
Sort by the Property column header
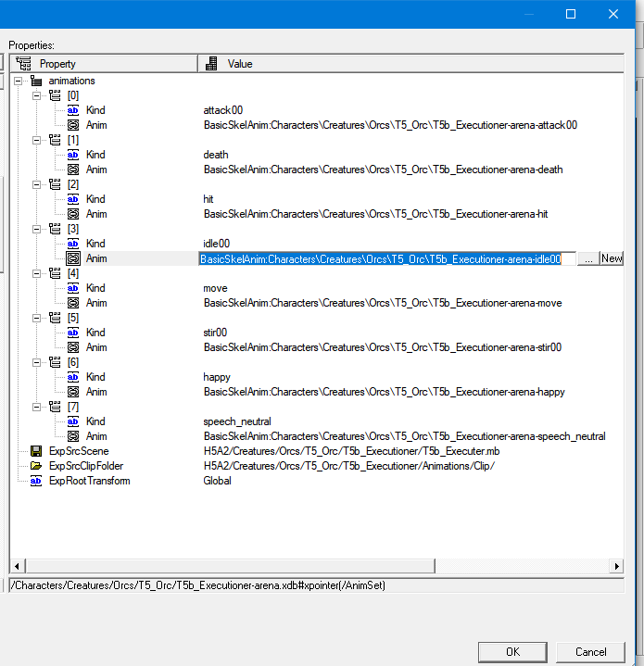coord(104,64)
